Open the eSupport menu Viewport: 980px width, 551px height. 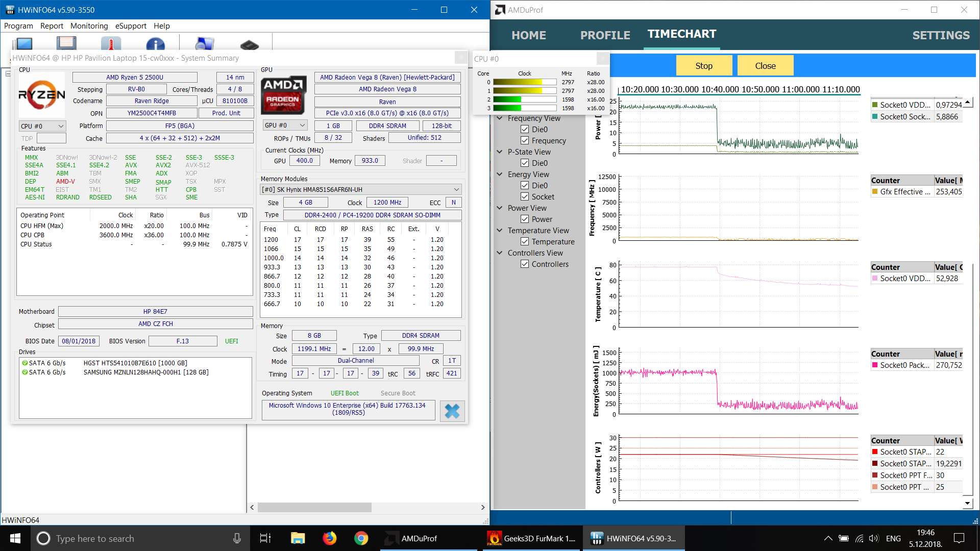(131, 26)
